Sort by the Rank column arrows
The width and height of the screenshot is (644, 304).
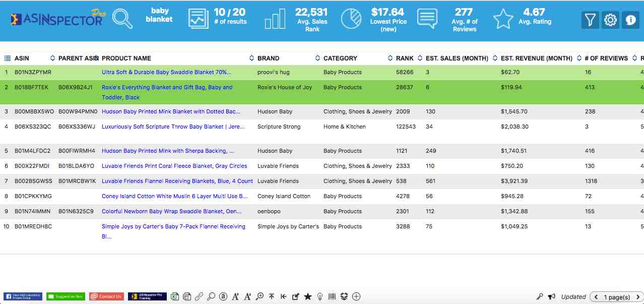point(420,58)
